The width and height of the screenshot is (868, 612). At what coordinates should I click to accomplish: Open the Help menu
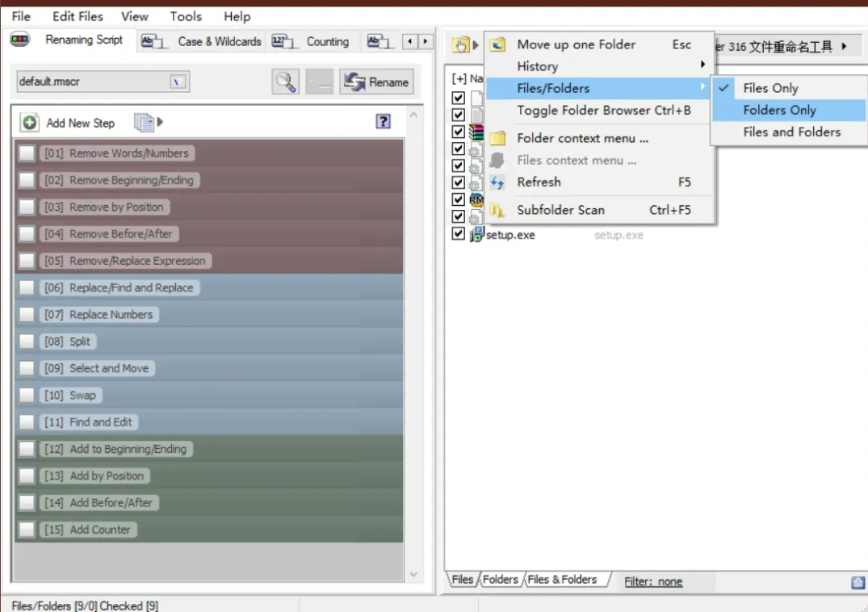237,17
